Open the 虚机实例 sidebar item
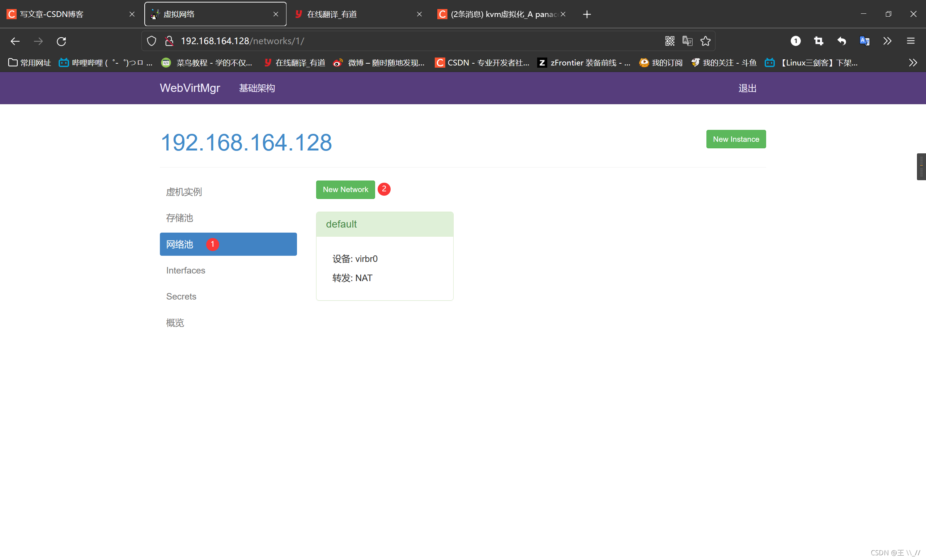The width and height of the screenshot is (926, 560). click(229, 192)
